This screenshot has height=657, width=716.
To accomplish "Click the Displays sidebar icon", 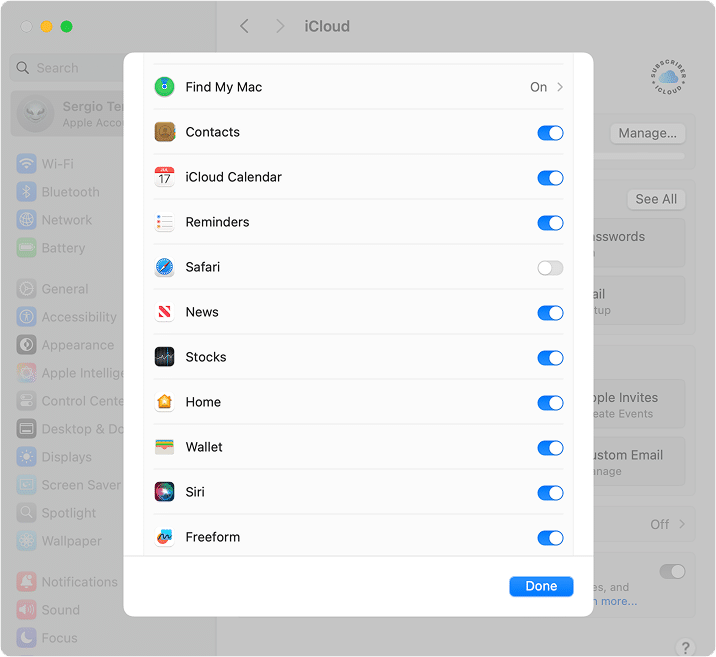I will 26,457.
